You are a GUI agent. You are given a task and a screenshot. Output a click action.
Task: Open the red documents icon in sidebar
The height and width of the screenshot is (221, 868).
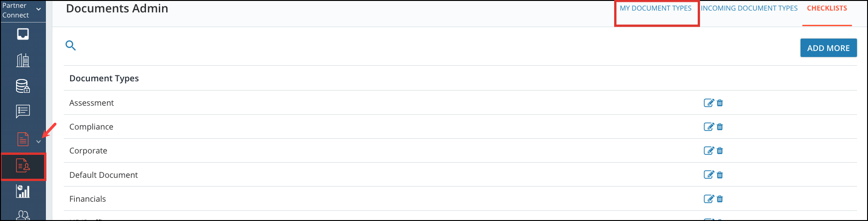point(23,139)
